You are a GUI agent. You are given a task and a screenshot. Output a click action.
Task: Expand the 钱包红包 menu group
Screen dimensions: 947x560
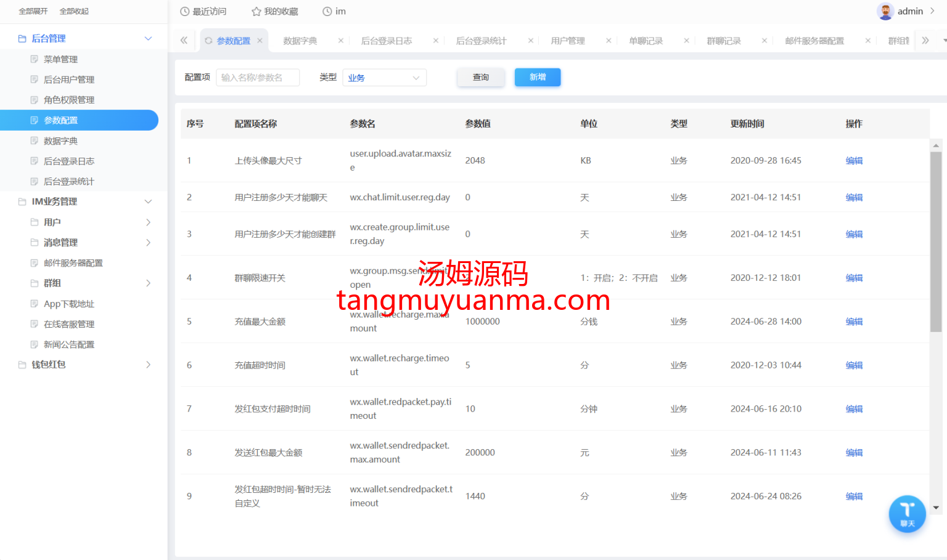(148, 365)
